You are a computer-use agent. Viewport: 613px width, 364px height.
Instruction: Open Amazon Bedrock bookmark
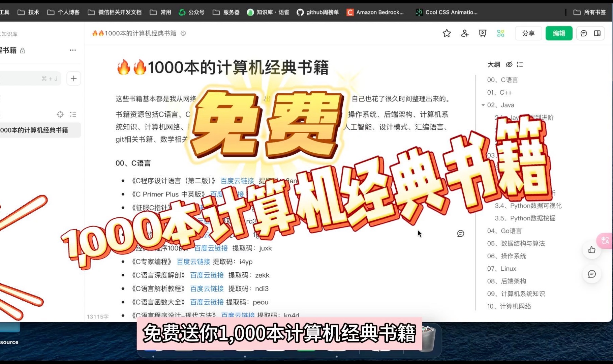[375, 12]
